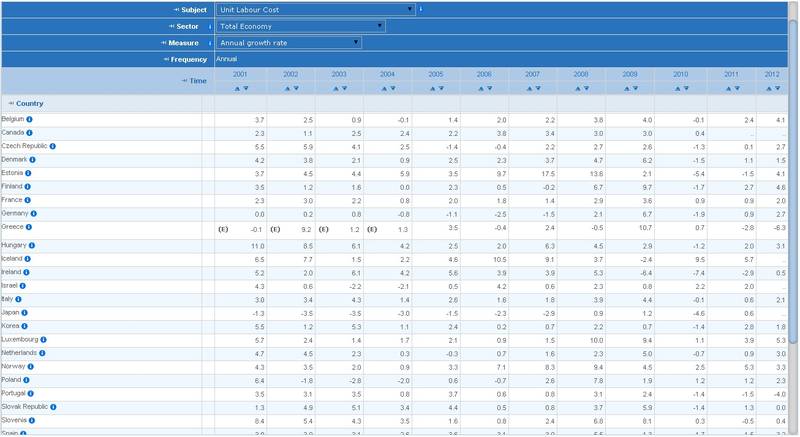Open the info icon beside Czech Republic

point(52,146)
